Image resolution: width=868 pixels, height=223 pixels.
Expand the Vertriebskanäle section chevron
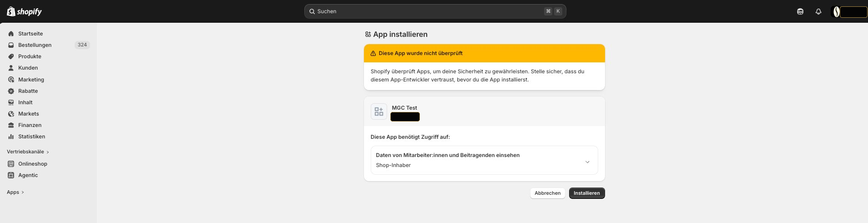[48, 152]
